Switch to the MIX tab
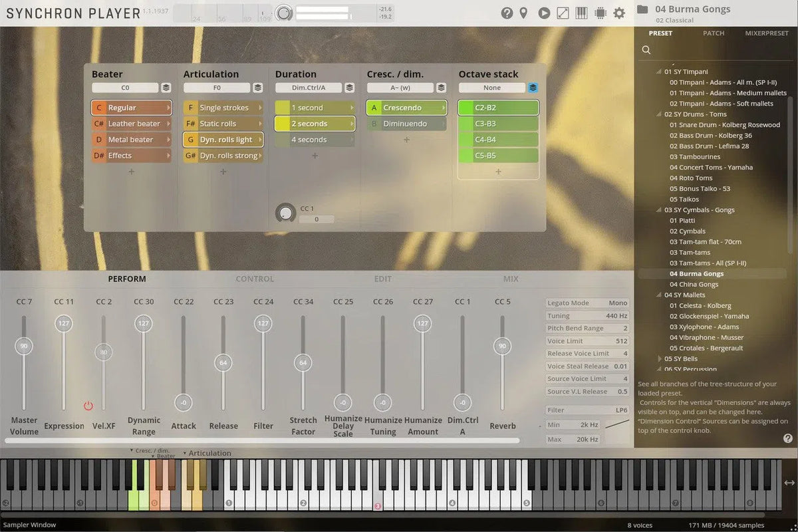798x532 pixels. [511, 279]
